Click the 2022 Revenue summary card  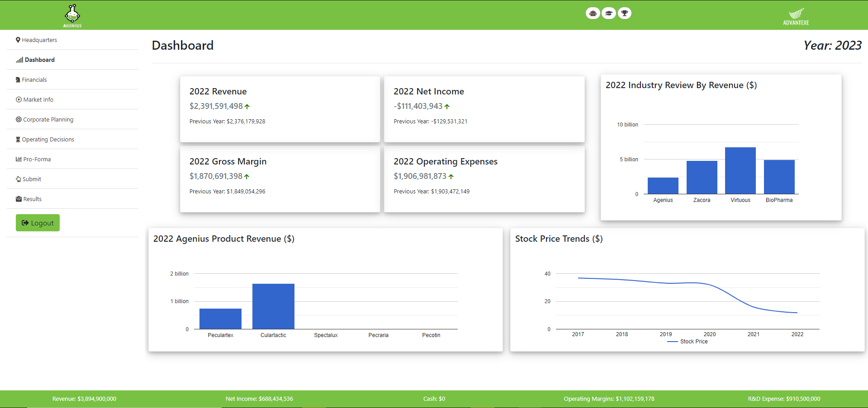[x=280, y=109]
